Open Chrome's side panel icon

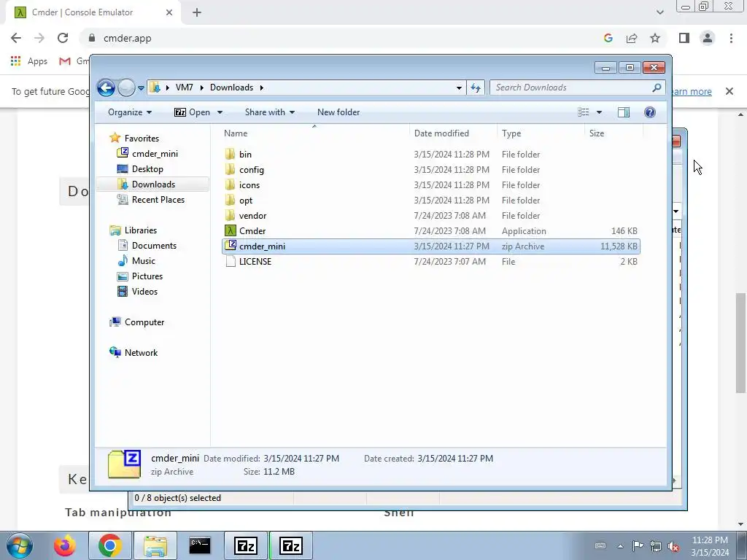tap(684, 38)
